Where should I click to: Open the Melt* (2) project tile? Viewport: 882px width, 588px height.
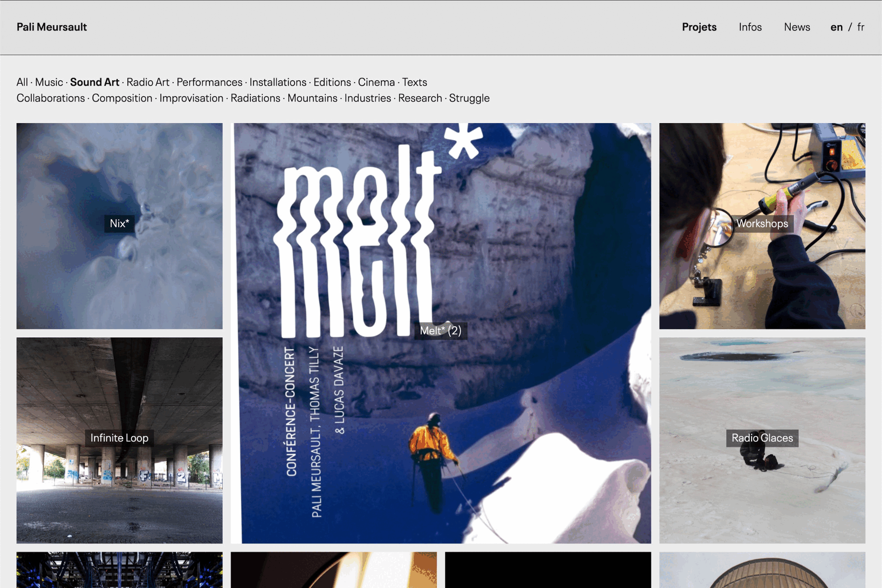pyautogui.click(x=441, y=333)
